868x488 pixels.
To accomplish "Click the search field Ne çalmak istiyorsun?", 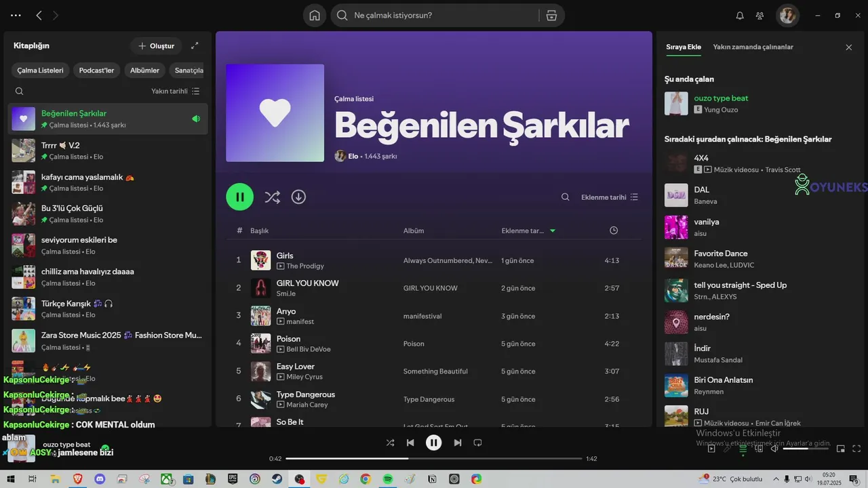I will [x=444, y=15].
